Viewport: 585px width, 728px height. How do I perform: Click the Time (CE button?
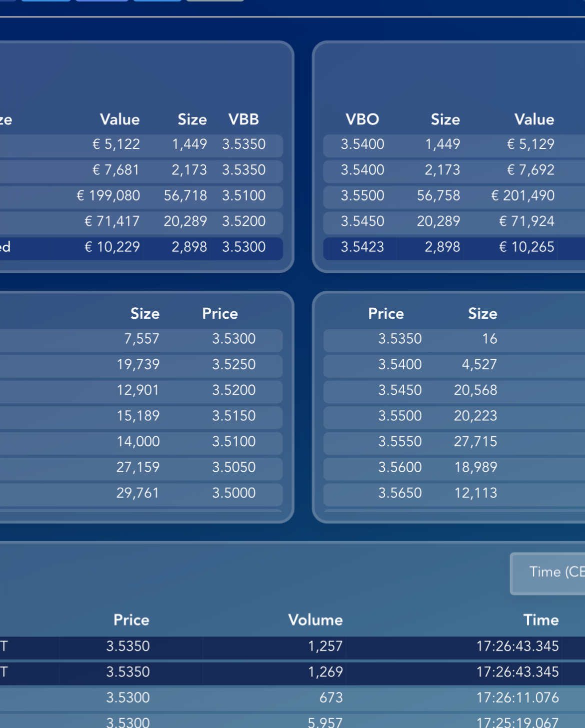[548, 573]
